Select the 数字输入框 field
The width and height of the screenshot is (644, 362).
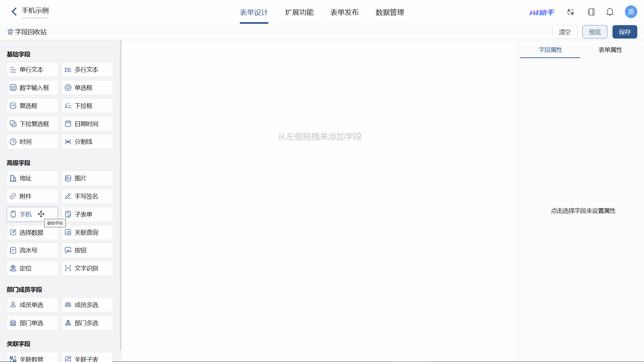32,88
